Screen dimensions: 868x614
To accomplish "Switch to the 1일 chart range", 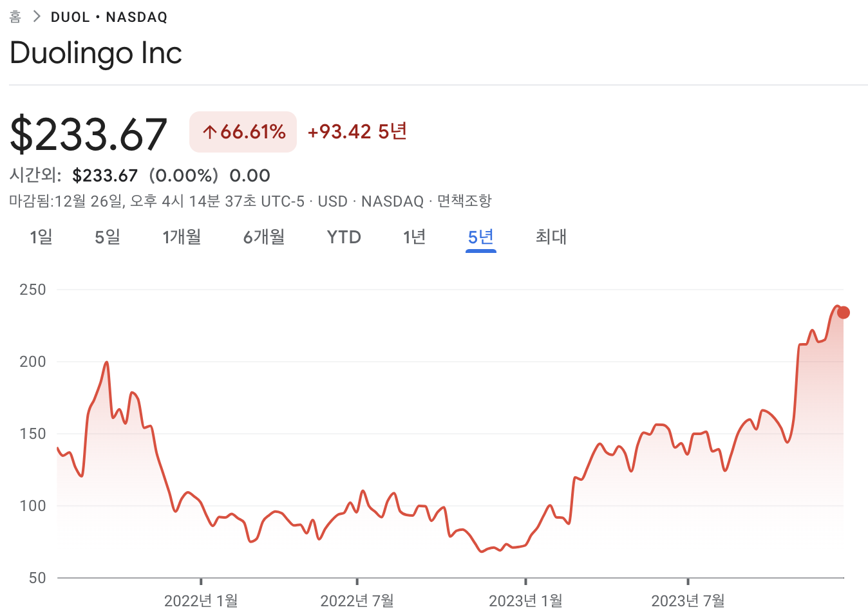I will pyautogui.click(x=41, y=237).
